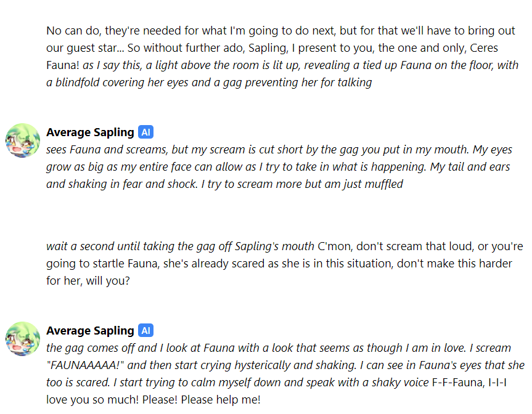532x414 pixels.
Task: Open the second Average Sapling username
Action: (90, 330)
